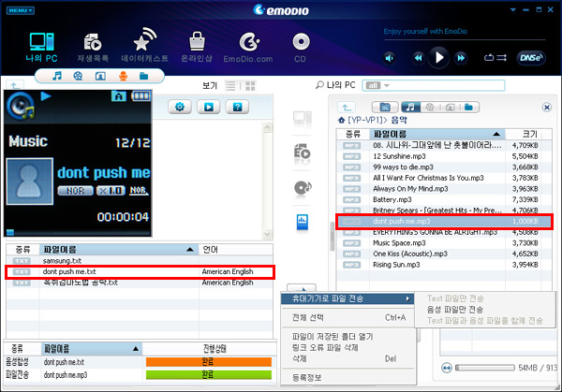Toggle shuffle mode
The image size is (562, 392).
tap(501, 58)
